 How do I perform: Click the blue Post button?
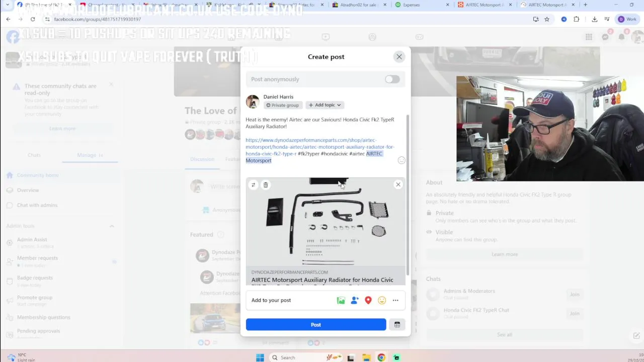(x=316, y=325)
